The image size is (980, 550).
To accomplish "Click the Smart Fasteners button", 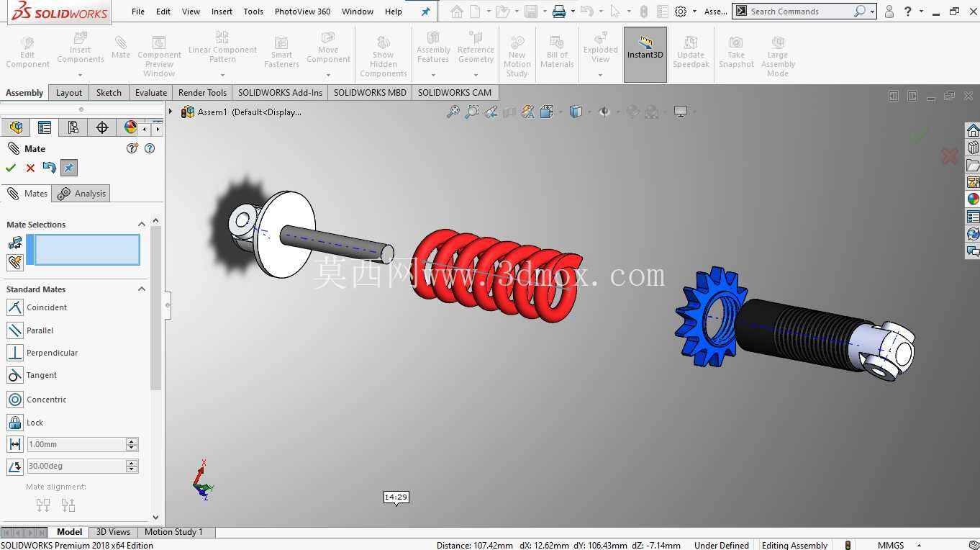I will click(x=281, y=52).
